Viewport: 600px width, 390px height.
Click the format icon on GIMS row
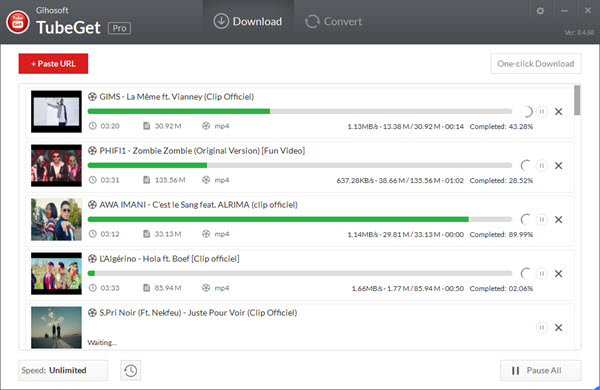206,126
